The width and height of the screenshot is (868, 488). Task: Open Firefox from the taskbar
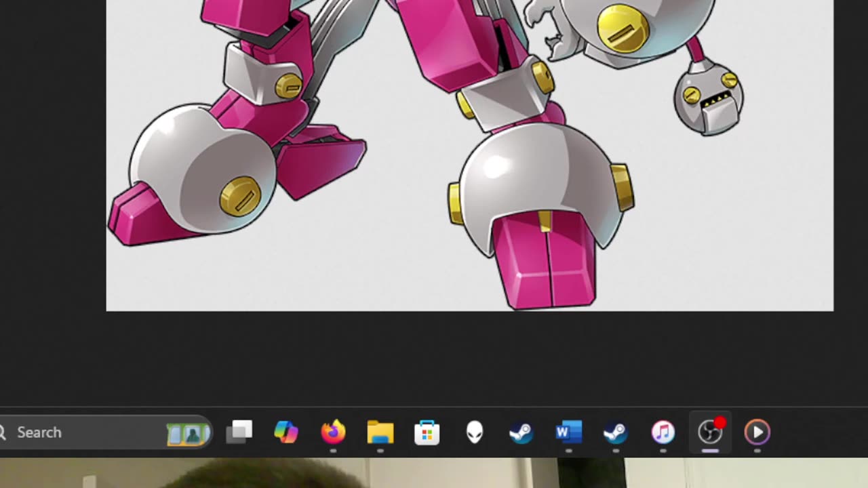click(333, 432)
